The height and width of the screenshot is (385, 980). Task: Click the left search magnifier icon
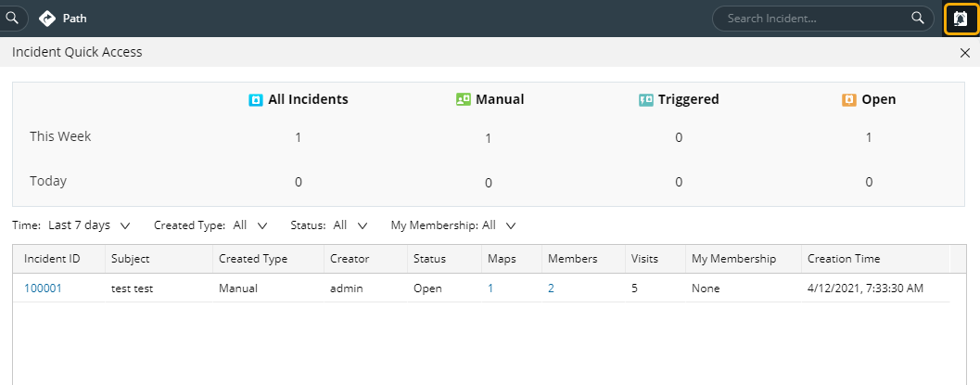(x=11, y=19)
